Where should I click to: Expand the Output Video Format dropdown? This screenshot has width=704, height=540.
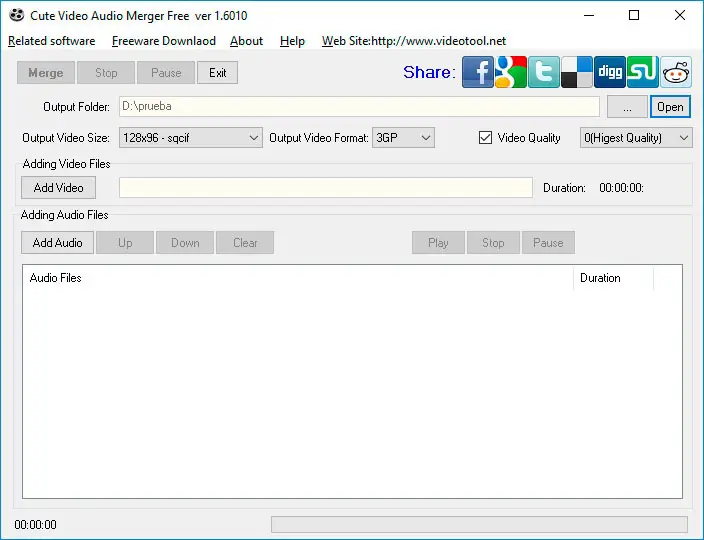(403, 138)
